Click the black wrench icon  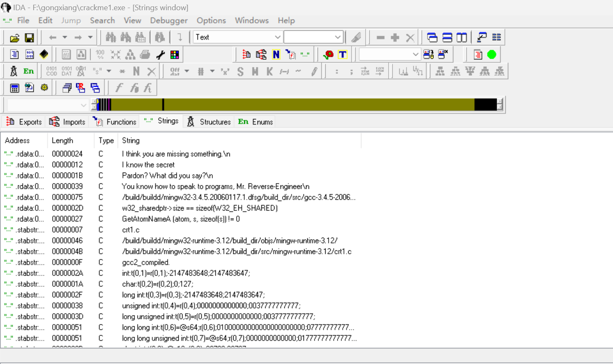coord(160,54)
